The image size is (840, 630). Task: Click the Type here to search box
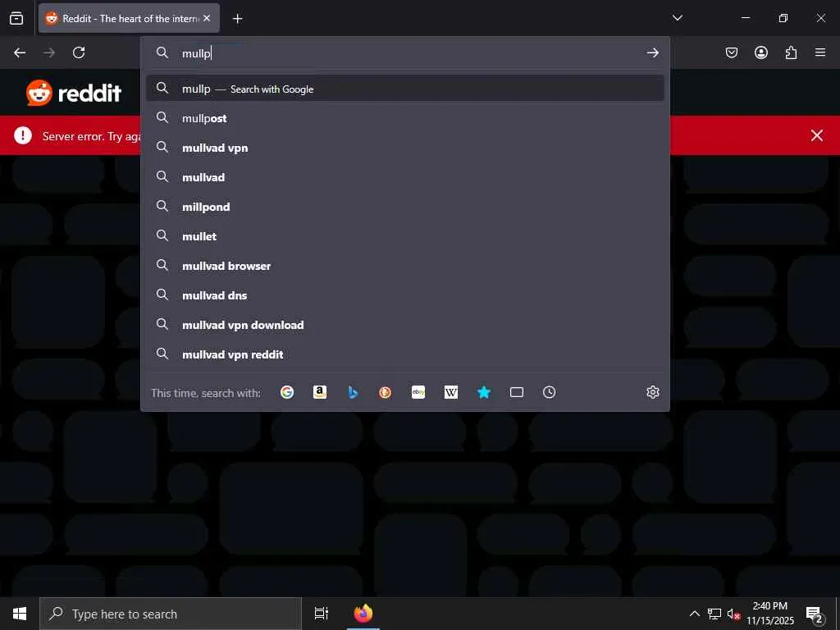click(x=171, y=614)
